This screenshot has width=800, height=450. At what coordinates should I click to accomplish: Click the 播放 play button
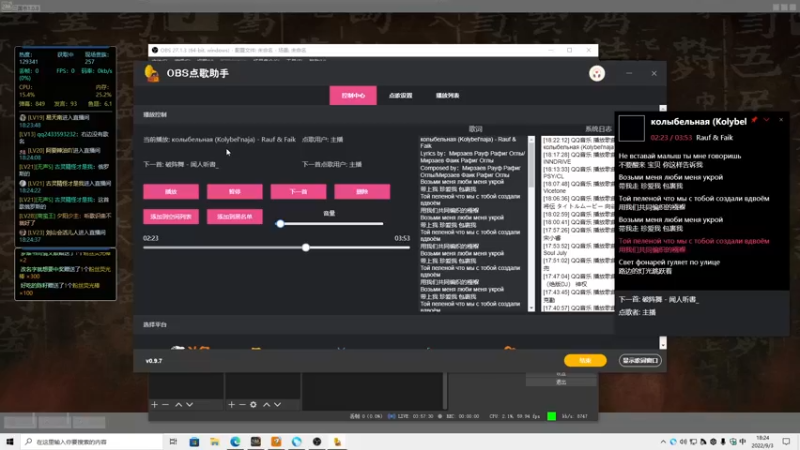point(171,192)
